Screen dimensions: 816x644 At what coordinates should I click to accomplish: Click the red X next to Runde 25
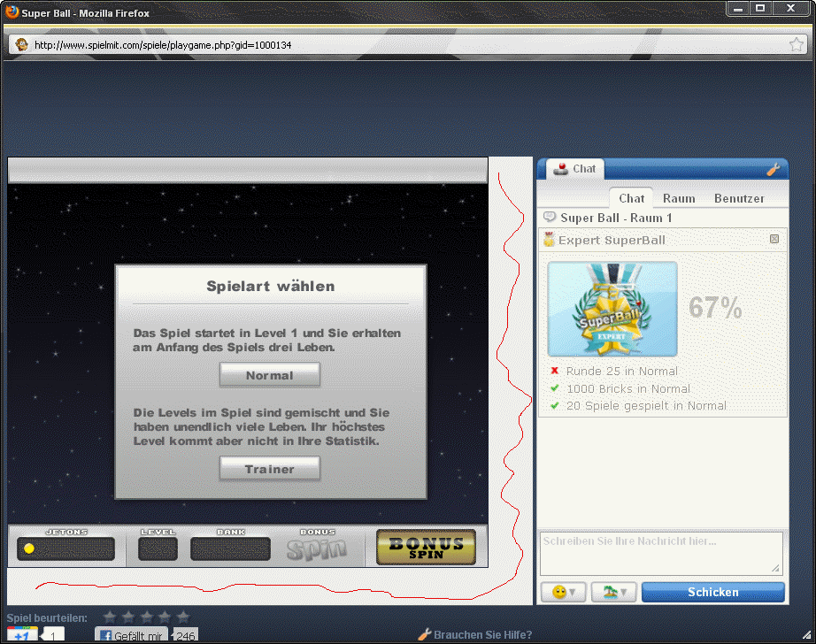click(x=554, y=371)
